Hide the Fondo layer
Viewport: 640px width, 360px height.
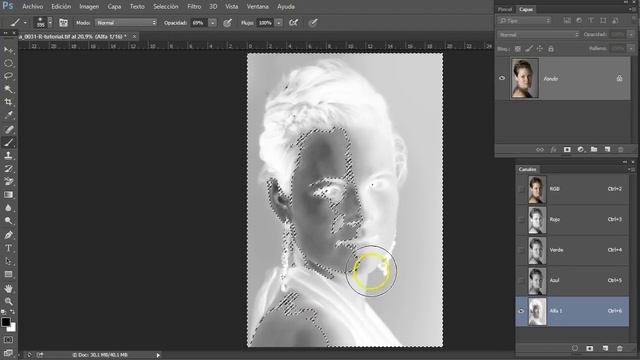click(502, 78)
